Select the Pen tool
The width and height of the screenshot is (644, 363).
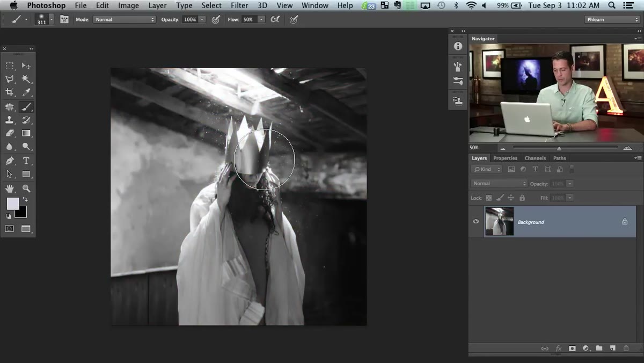(10, 161)
